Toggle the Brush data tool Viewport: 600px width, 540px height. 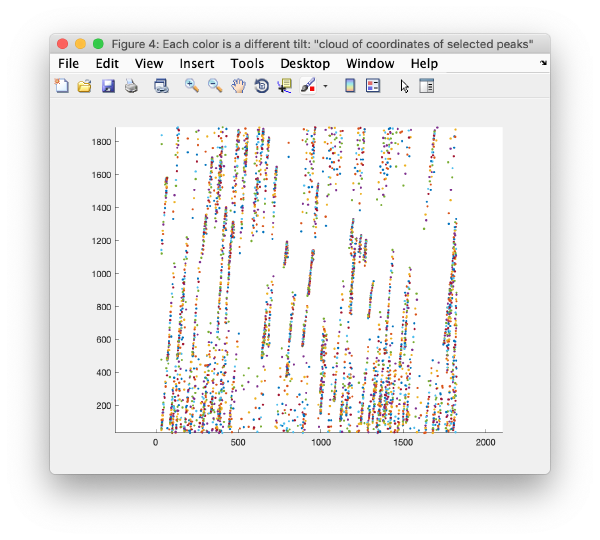pyautogui.click(x=308, y=86)
